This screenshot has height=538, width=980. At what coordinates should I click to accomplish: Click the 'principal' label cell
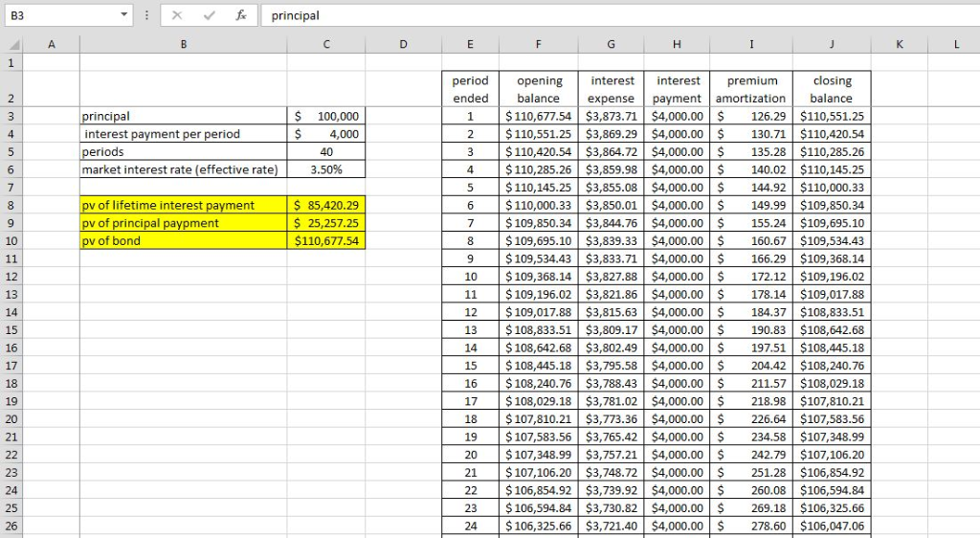coord(183,116)
